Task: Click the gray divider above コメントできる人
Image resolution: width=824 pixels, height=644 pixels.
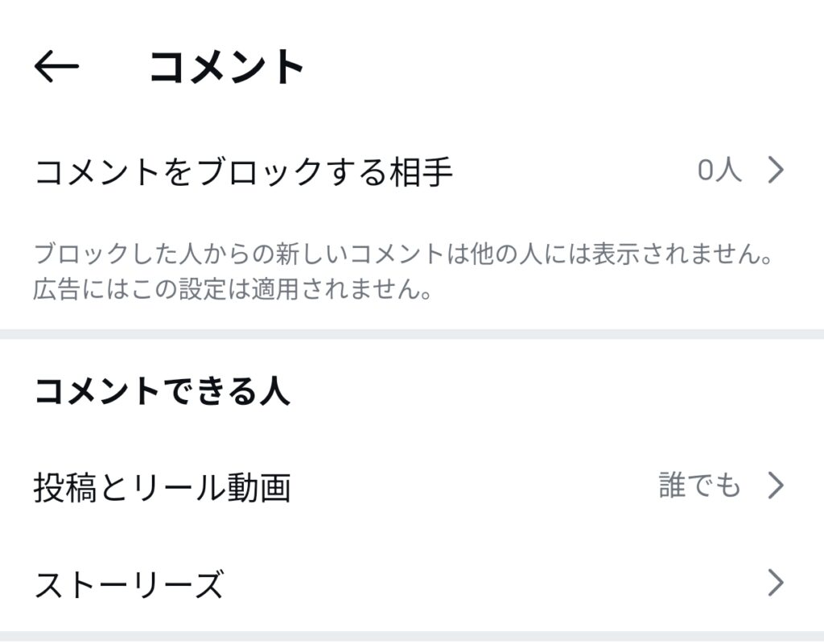Action: [x=412, y=334]
